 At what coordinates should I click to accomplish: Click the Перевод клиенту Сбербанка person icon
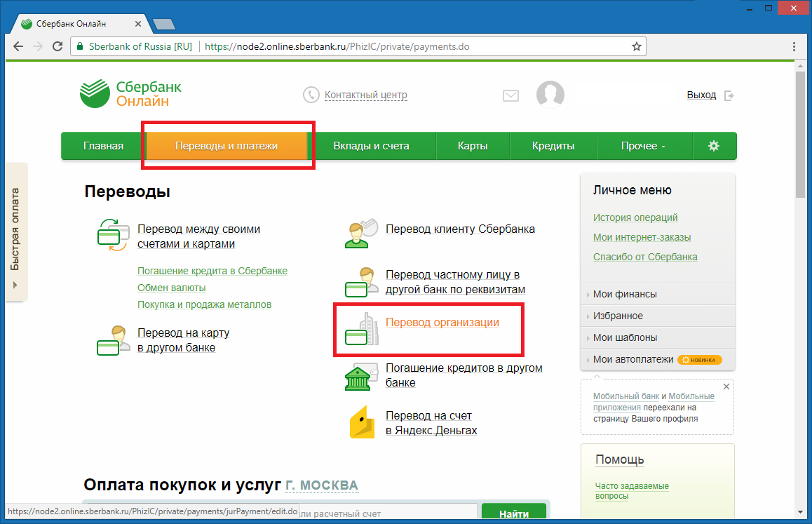(x=361, y=234)
